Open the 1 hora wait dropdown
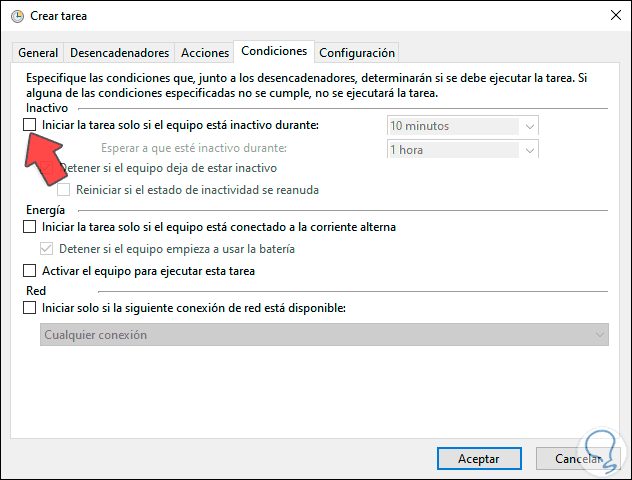Screen dimensions: 632x480 529,149
